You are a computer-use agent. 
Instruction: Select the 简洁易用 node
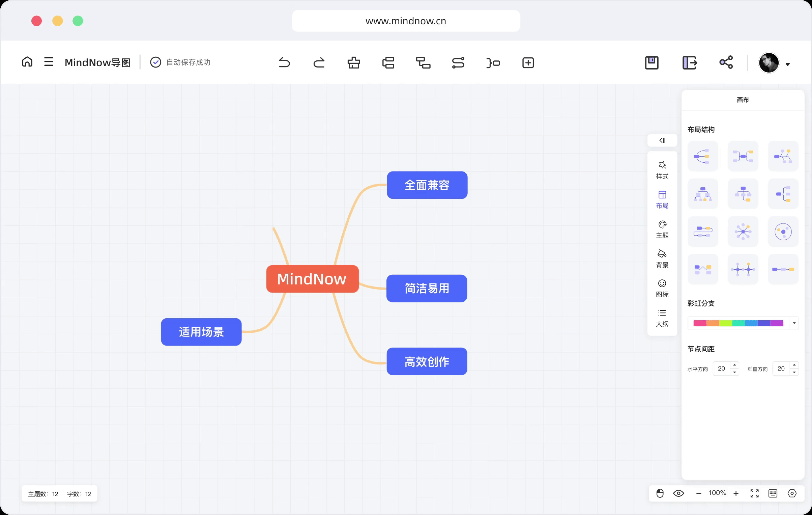click(x=427, y=288)
